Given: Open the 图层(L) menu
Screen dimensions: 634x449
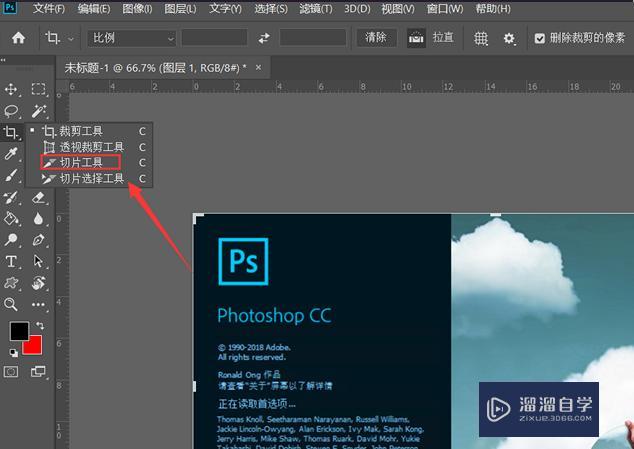Looking at the screenshot, I should 180,8.
